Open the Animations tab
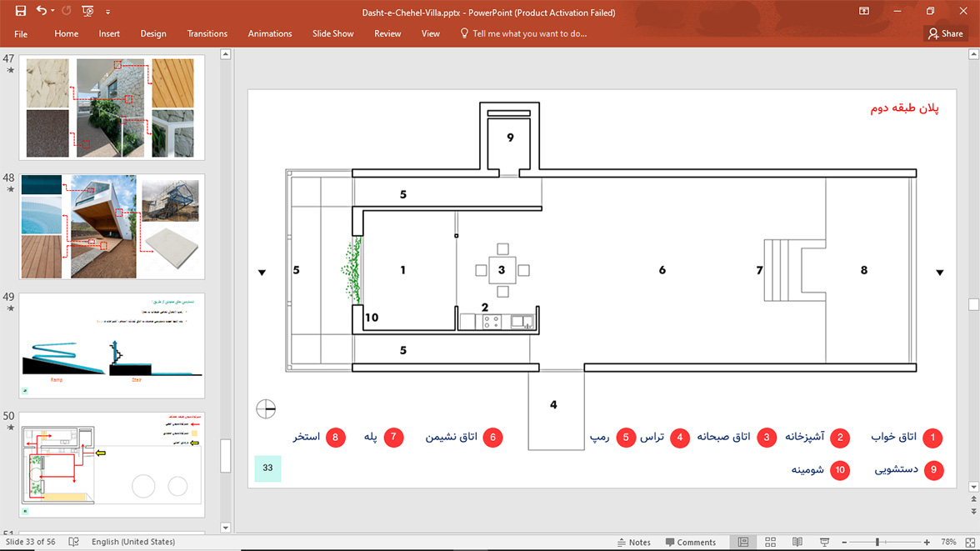This screenshot has height=551, width=980. click(x=270, y=34)
